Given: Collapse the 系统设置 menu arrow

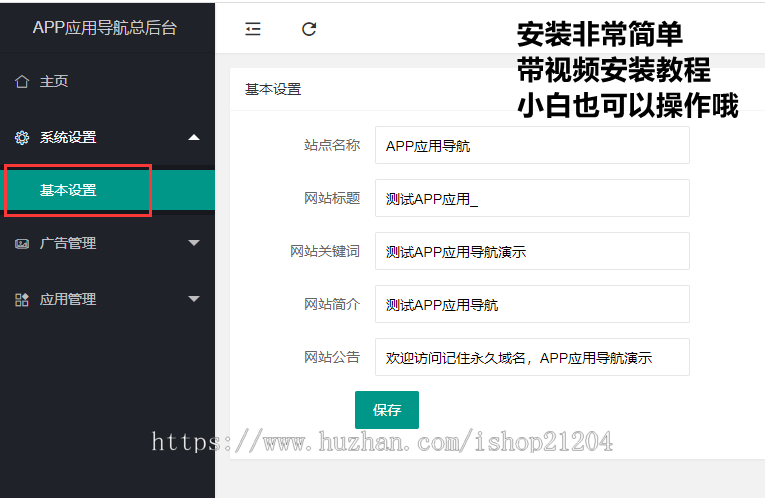Looking at the screenshot, I should [x=194, y=138].
